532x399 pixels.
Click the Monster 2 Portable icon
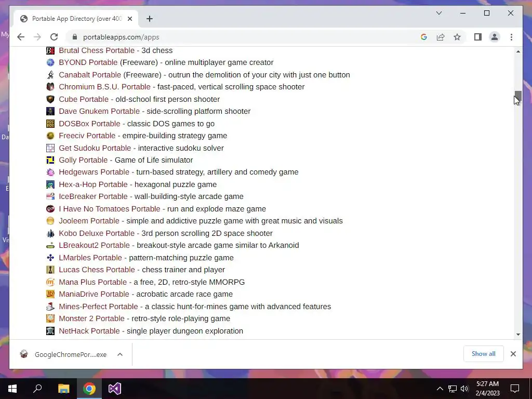coord(50,318)
